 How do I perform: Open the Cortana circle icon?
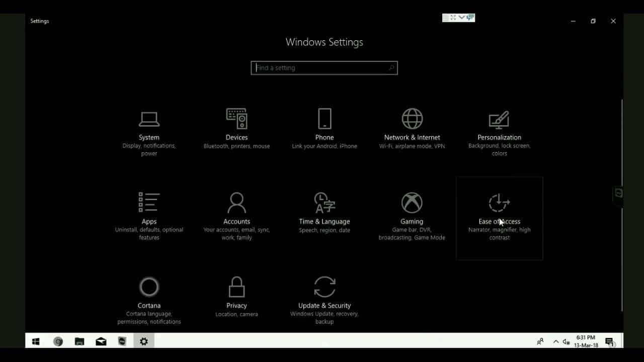[149, 287]
